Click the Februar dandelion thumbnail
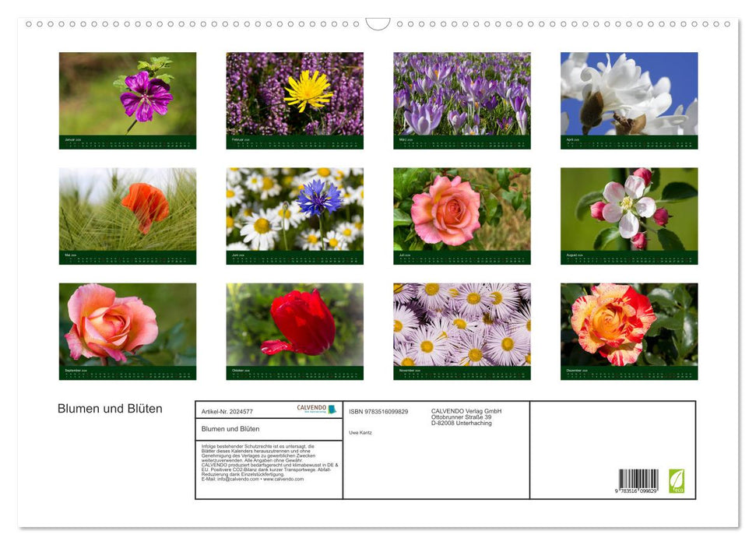Viewport: 756px width, 545px height. coord(294,100)
